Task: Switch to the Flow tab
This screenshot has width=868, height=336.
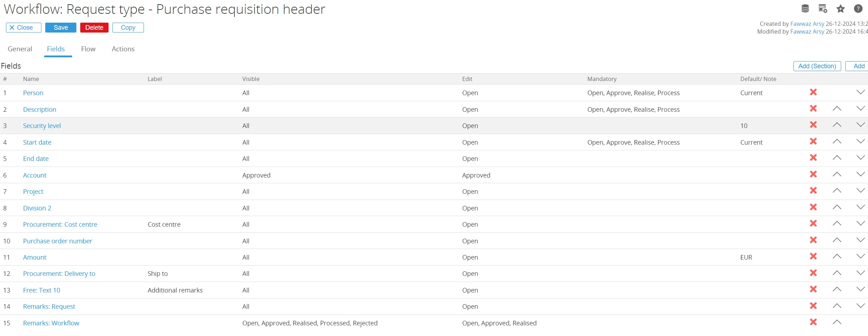Action: [x=88, y=49]
